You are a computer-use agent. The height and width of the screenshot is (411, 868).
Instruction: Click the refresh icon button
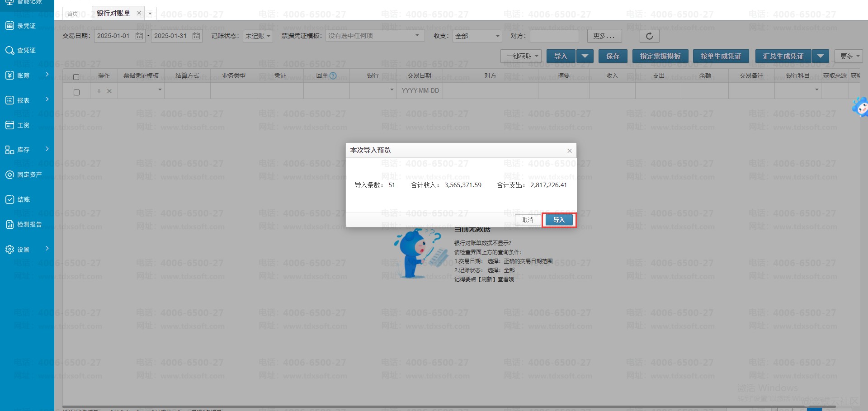(649, 36)
